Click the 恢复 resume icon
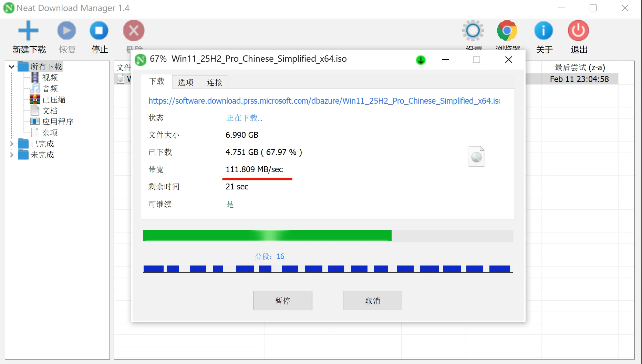Viewport: 642px width, 364px height. pyautogui.click(x=66, y=31)
